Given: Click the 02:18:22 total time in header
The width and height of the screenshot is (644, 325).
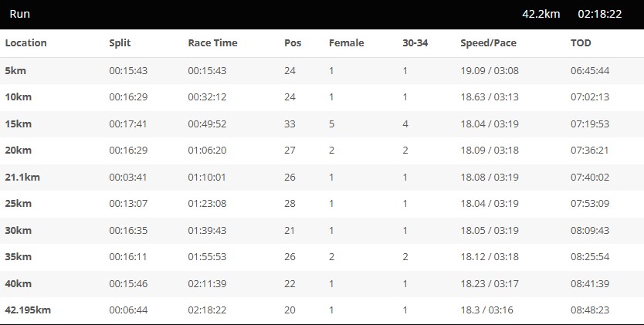Looking at the screenshot, I should (x=600, y=14).
